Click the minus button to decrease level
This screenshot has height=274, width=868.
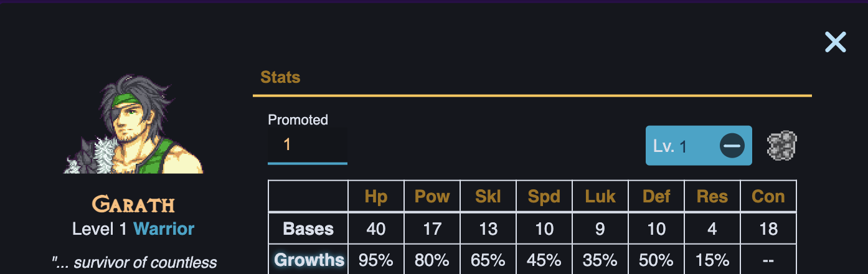[x=732, y=146]
